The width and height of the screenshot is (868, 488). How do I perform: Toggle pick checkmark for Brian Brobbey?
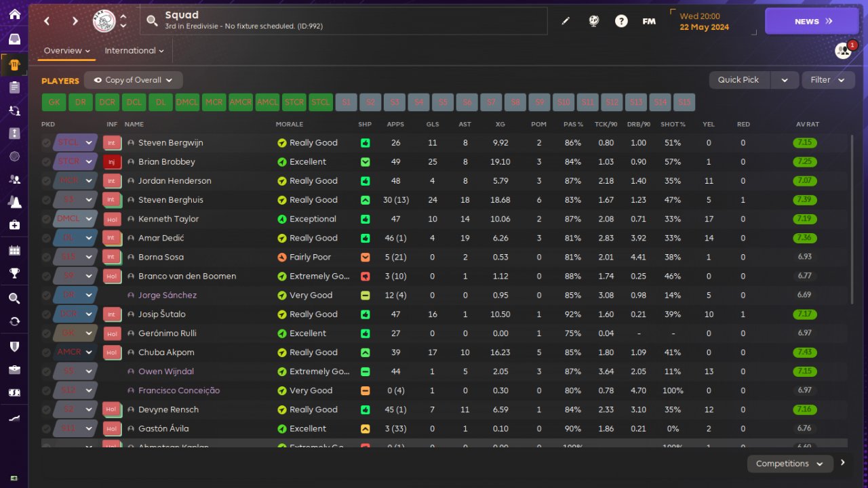(x=46, y=162)
